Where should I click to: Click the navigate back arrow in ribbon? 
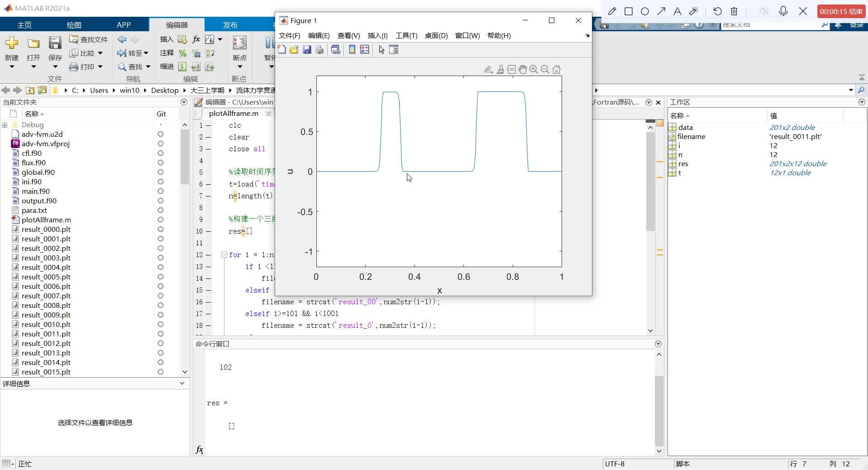[x=122, y=39]
